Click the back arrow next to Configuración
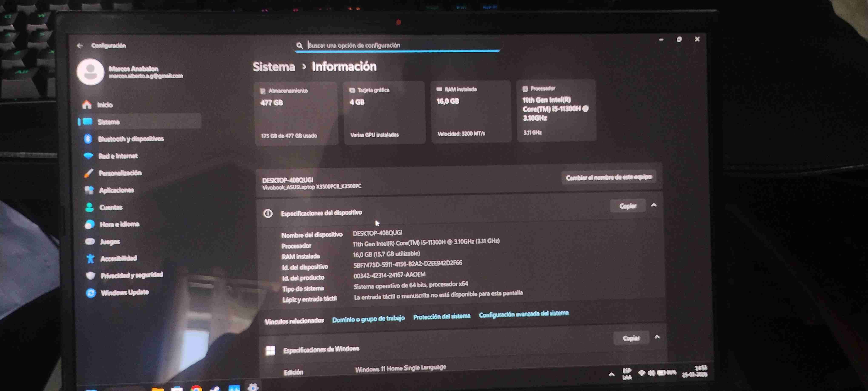 80,46
